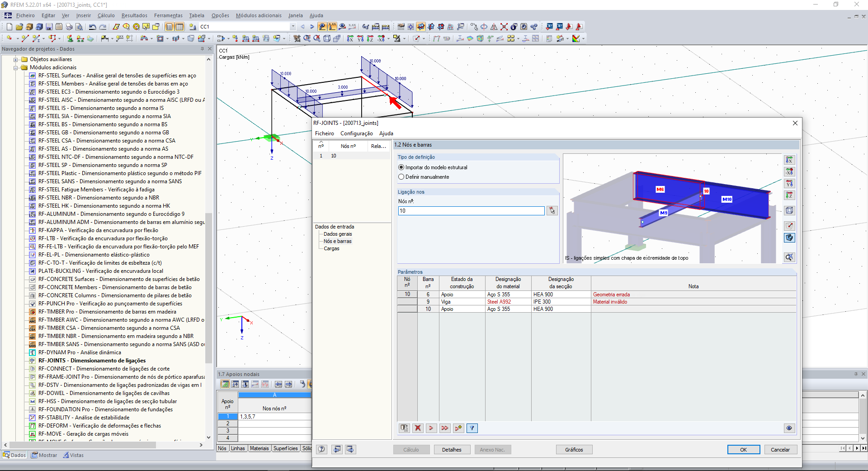
Task: Select RF-JOINTS module in project navigator
Action: click(92, 361)
